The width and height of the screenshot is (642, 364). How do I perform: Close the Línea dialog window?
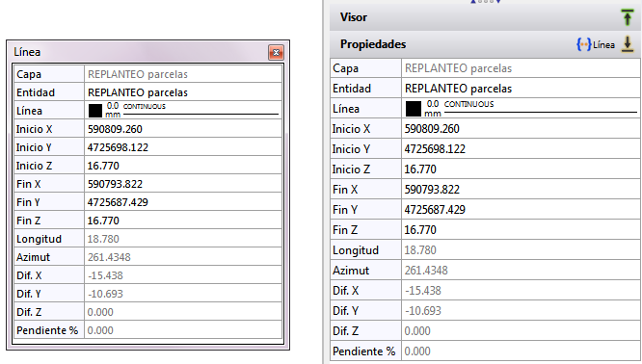coord(276,52)
